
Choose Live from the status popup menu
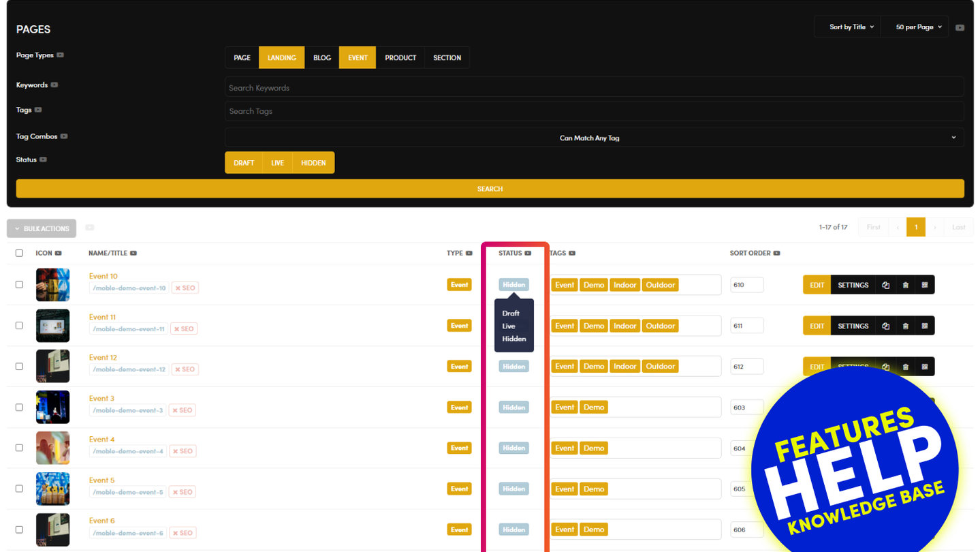(509, 326)
